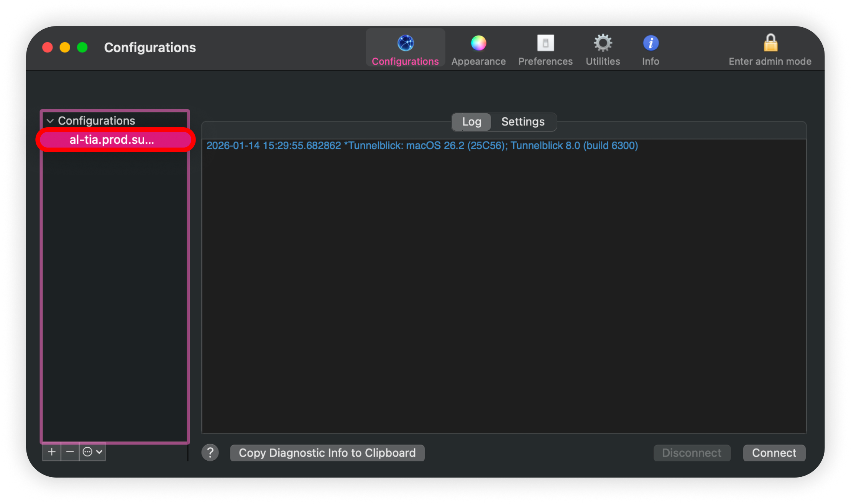Screen dimensions: 851x504
Task: Open the Configurations toolbar globe icon
Action: pos(405,43)
